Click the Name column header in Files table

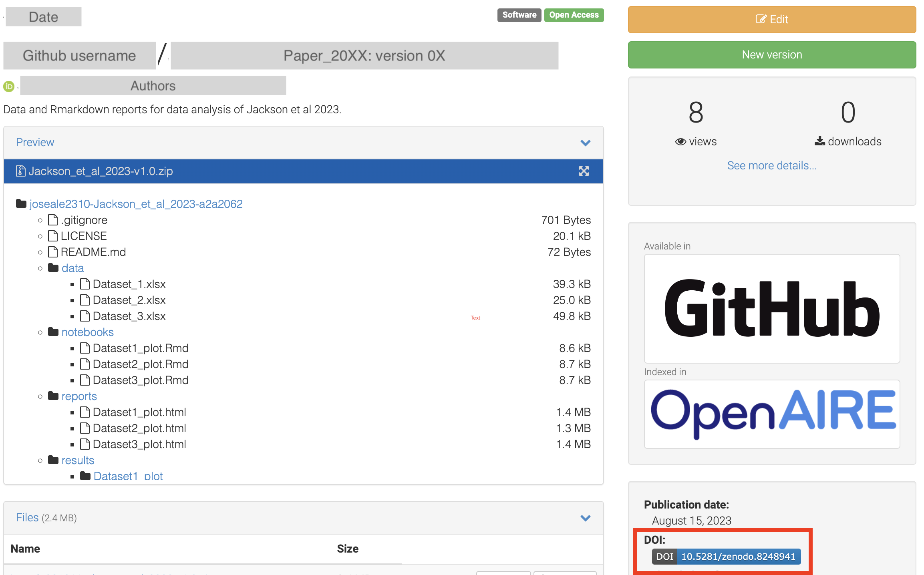[x=25, y=549]
